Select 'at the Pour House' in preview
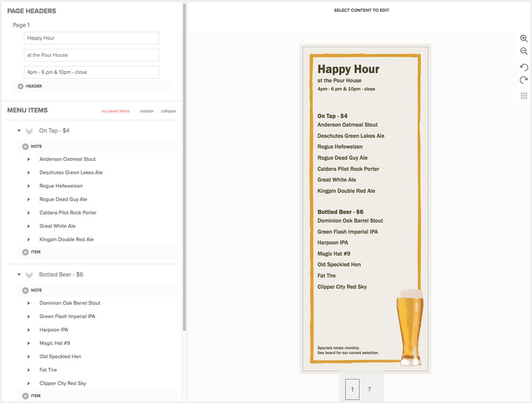The width and height of the screenshot is (532, 403). click(x=339, y=80)
